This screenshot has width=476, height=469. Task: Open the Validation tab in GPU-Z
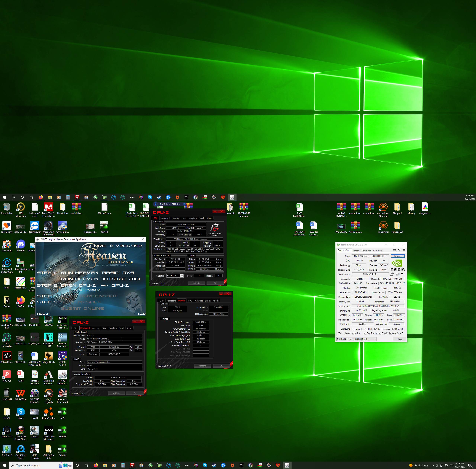(x=377, y=251)
